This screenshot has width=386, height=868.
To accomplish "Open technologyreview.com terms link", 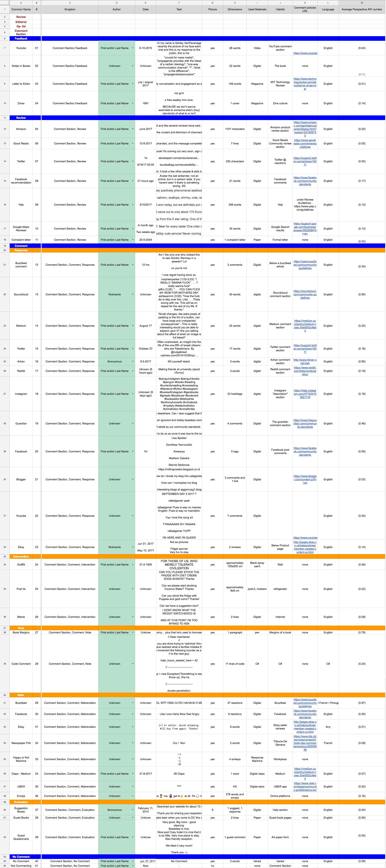I will tap(305, 84).
